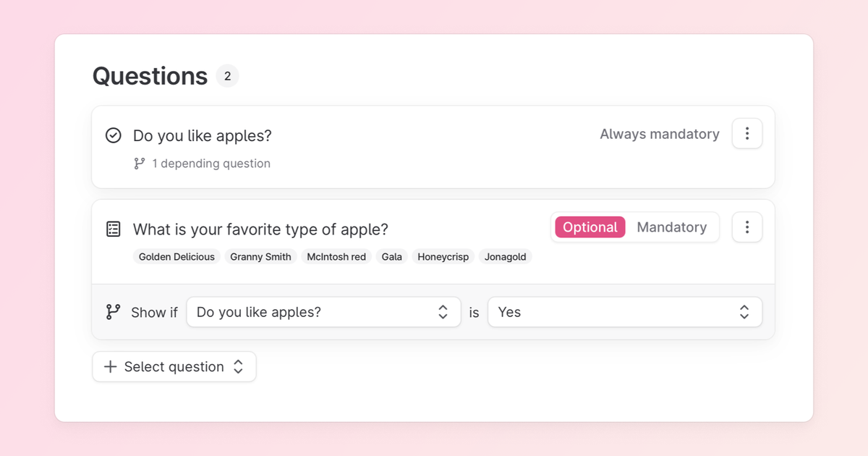Expand the 'Select question' dropdown
Viewport: 868px width, 456px height.
pyautogui.click(x=239, y=366)
